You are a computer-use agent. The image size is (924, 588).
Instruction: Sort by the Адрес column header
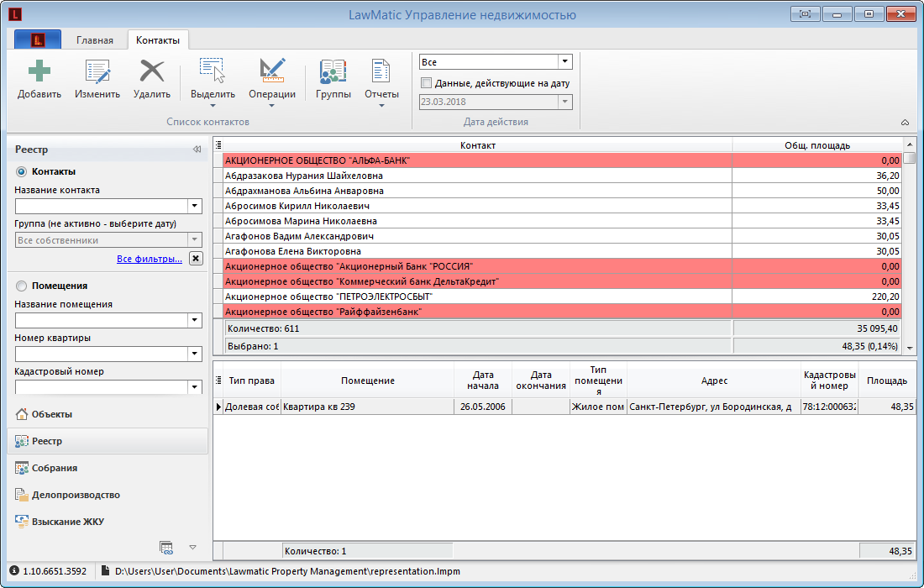tap(714, 381)
